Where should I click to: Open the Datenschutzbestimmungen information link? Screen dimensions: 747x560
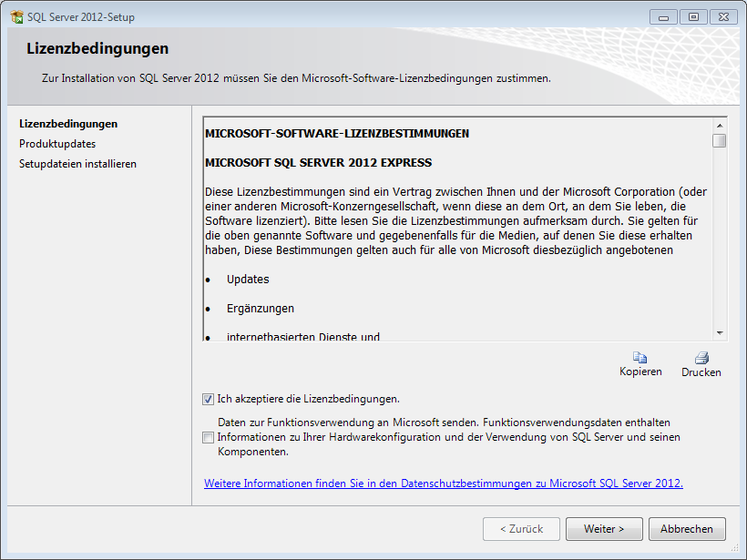pos(443,484)
